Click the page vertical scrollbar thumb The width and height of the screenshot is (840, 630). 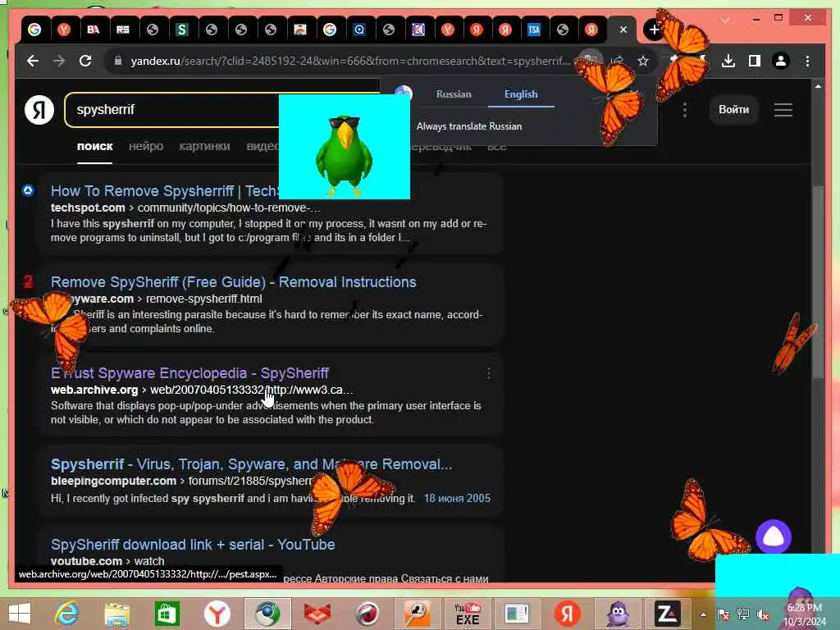pos(818,281)
